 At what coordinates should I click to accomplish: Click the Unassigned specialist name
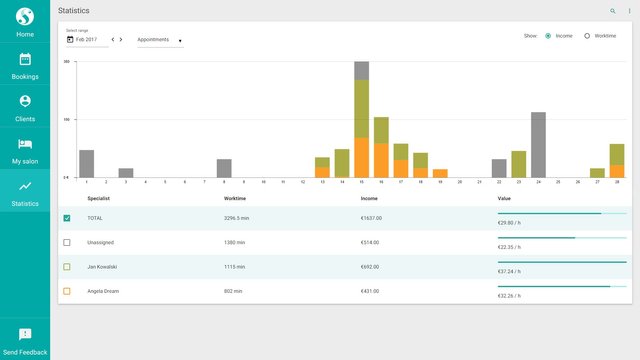point(100,242)
